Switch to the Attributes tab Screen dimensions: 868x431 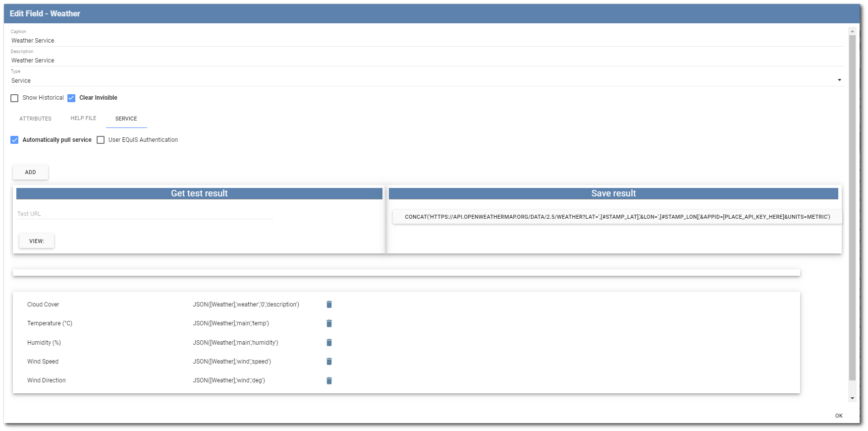pos(35,119)
